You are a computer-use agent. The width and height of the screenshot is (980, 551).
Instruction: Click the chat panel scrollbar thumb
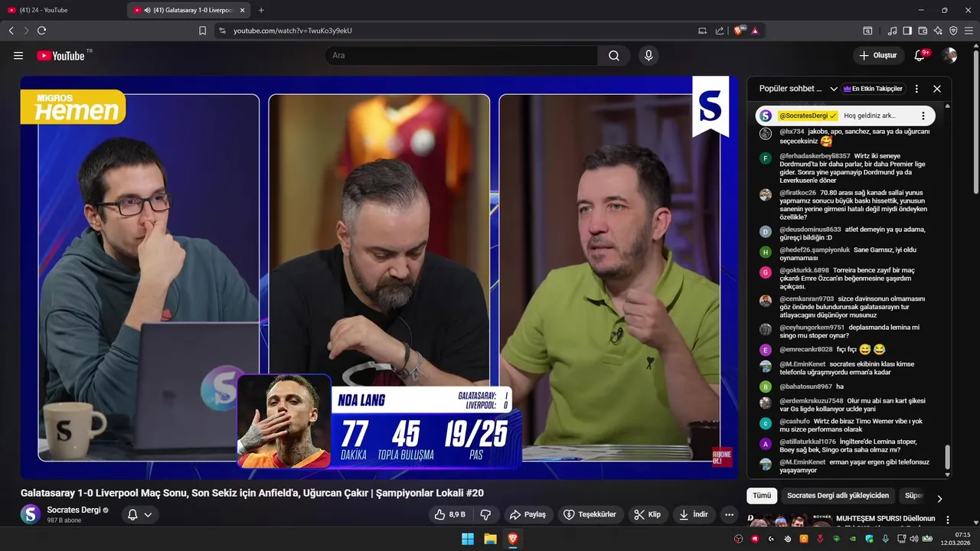point(947,458)
